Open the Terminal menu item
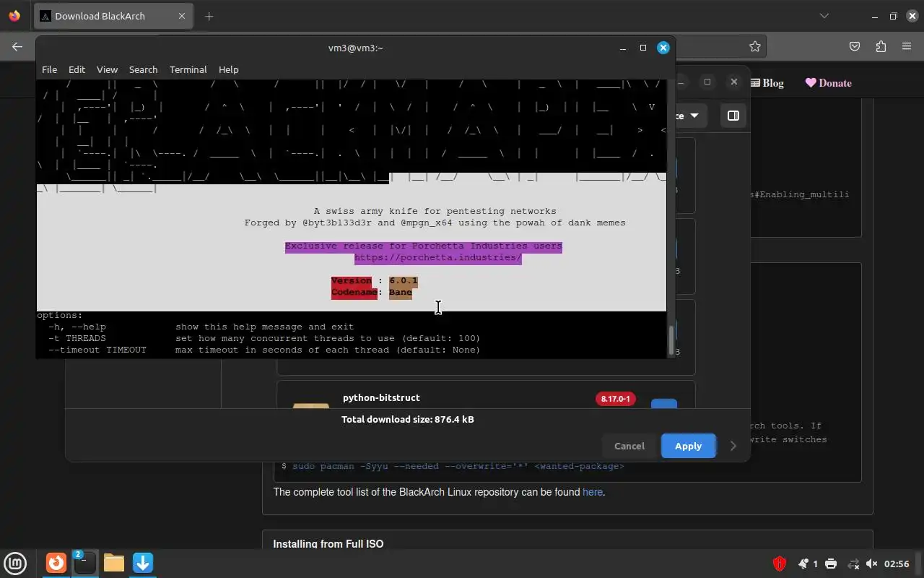 point(188,69)
